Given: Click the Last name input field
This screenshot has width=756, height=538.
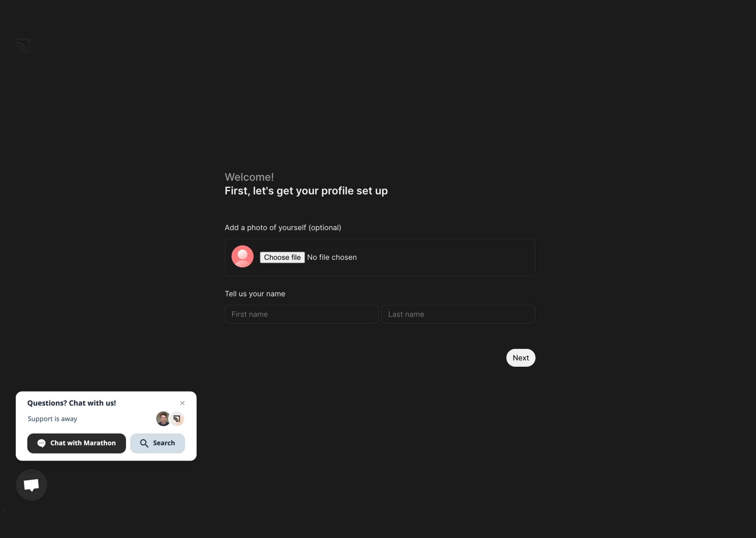Looking at the screenshot, I should 458,314.
